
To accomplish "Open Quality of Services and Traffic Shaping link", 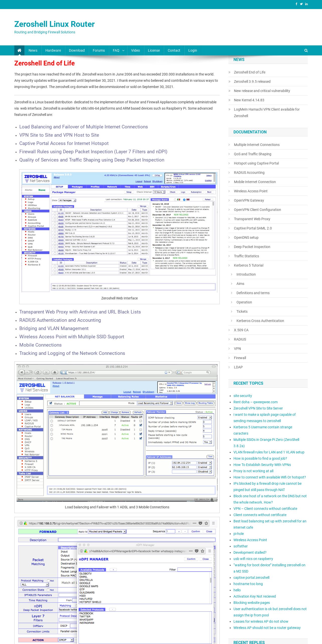I will [x=92, y=160].
